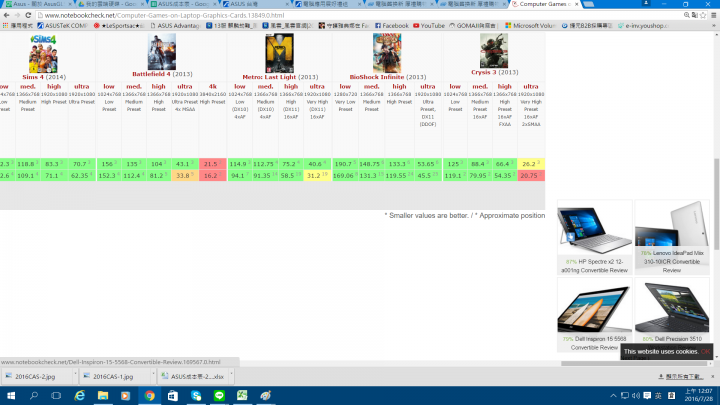Open the e-inv.youshop bookmark

pyautogui.click(x=643, y=26)
